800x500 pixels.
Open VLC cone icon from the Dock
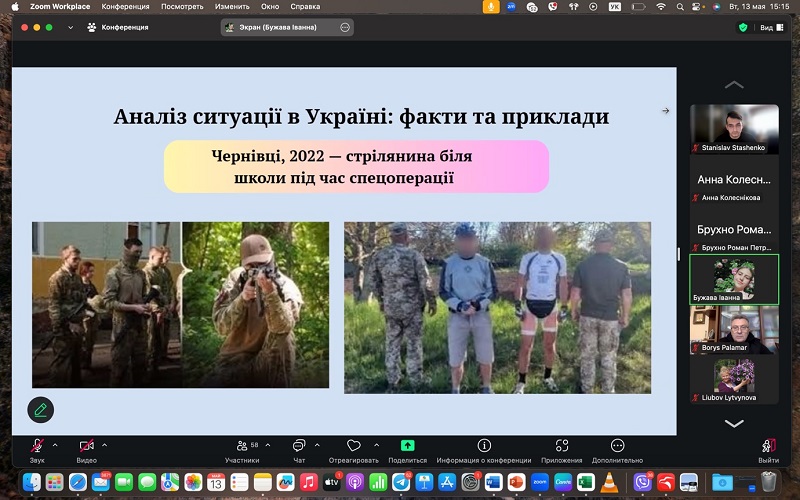609,482
